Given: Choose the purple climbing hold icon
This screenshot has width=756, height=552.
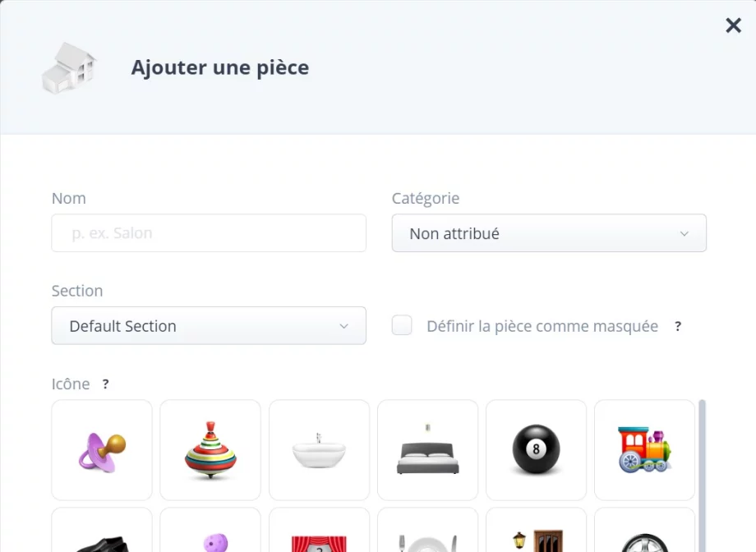Looking at the screenshot, I should tap(210, 536).
